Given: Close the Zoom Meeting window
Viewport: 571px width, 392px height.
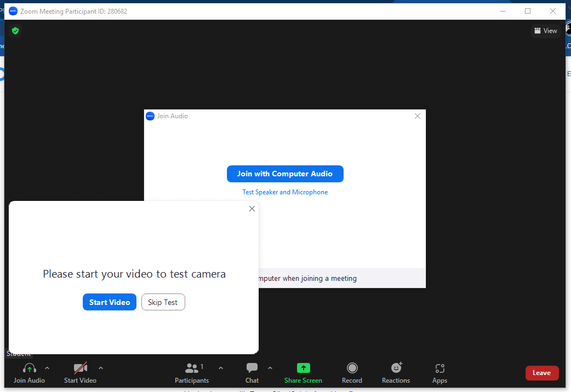Looking at the screenshot, I should pyautogui.click(x=553, y=11).
